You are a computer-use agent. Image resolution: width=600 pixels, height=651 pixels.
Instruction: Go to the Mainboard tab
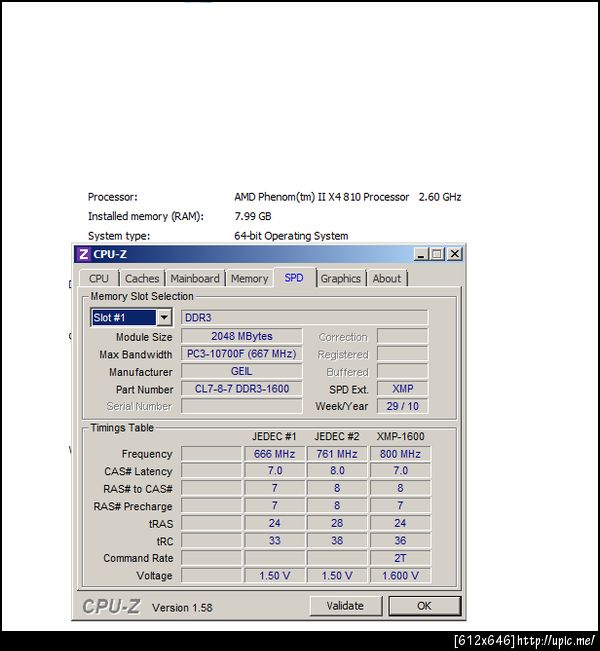pos(195,279)
